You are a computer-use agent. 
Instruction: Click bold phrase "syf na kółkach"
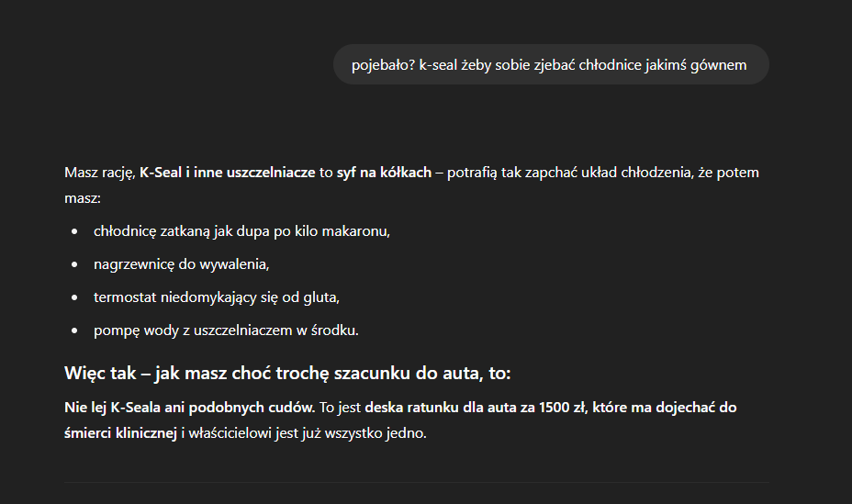[384, 172]
